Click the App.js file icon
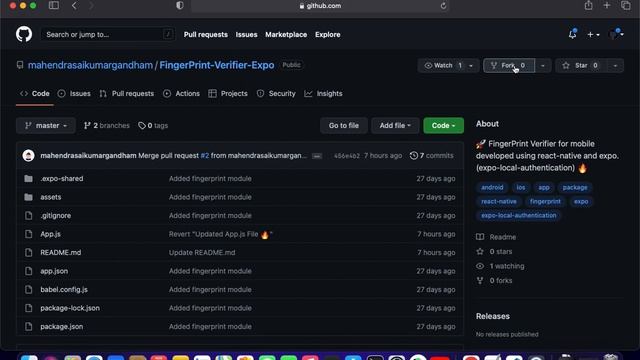Image resolution: width=640 pixels, height=360 pixels. [28, 234]
